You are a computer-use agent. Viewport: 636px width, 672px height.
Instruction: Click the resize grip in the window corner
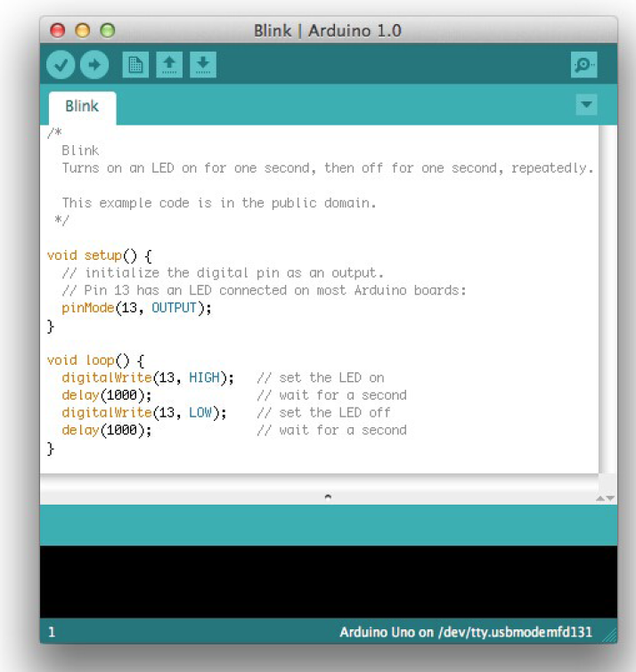tap(610, 635)
